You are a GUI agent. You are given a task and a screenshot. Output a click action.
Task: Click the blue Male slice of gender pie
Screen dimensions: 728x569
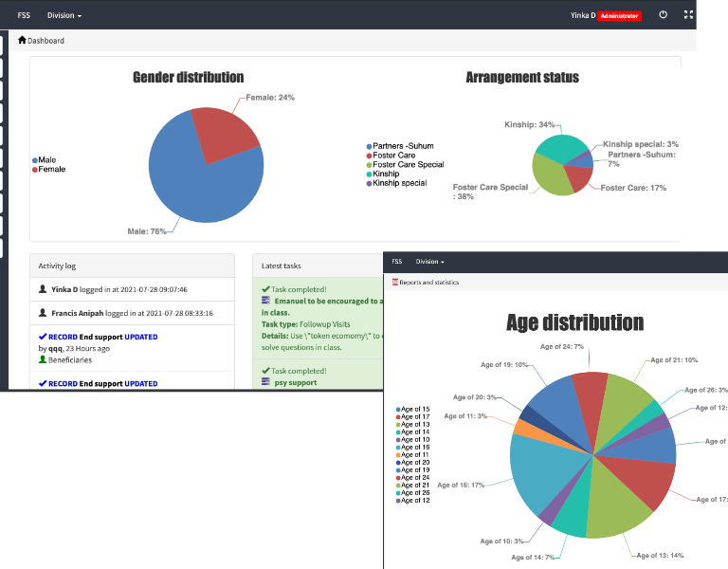point(200,191)
